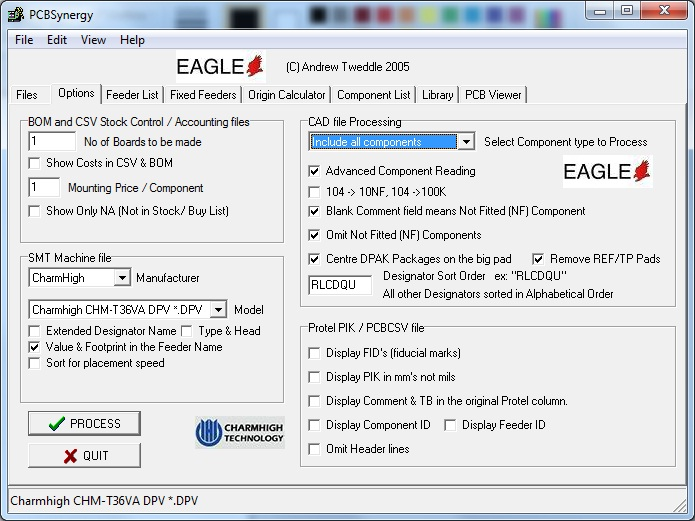Open the Fixed Feeders tab

pos(203,95)
